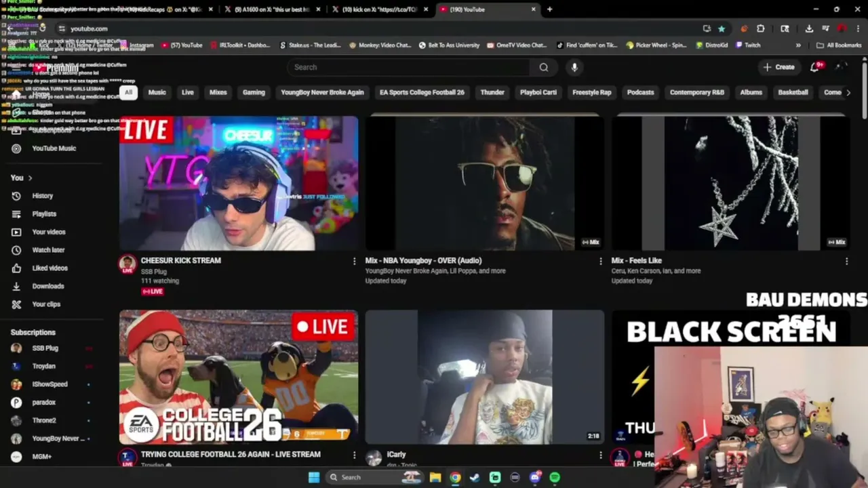Open File Explorer from the taskbar

(x=435, y=477)
